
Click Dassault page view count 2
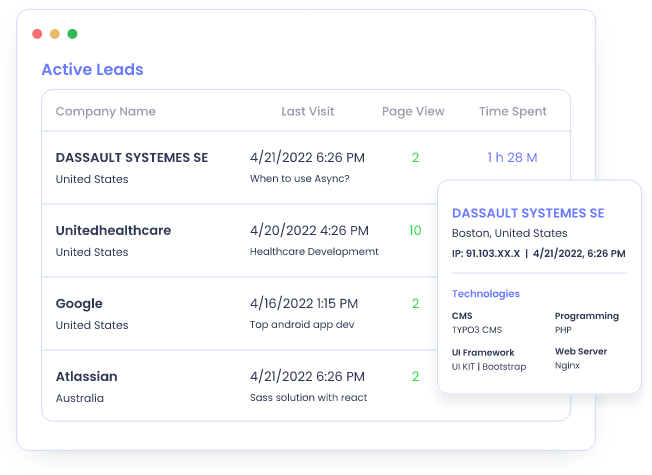pos(415,158)
